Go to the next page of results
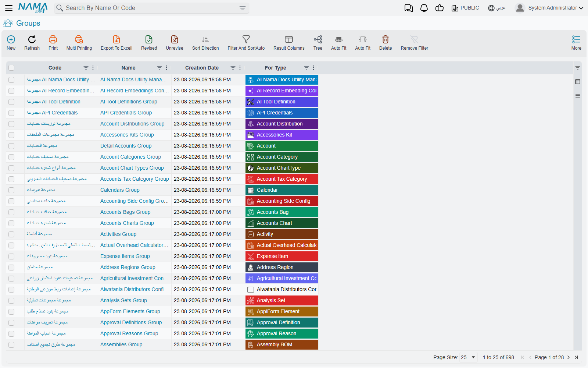Image resolution: width=588 pixels, height=368 pixels. (569, 357)
